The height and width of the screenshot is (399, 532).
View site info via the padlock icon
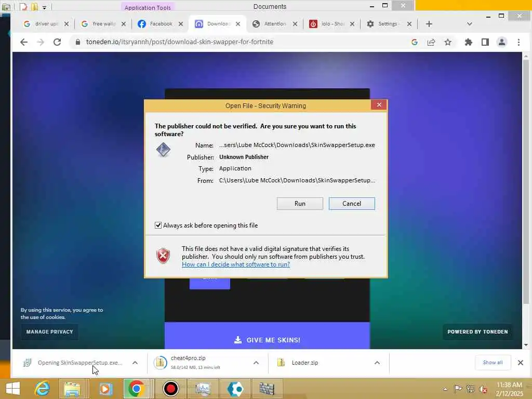pyautogui.click(x=78, y=42)
